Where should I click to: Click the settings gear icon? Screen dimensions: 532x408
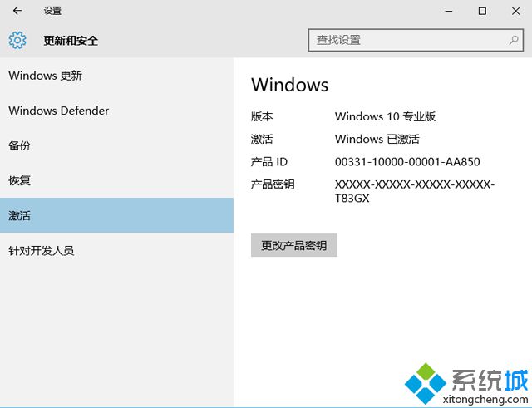(17, 40)
